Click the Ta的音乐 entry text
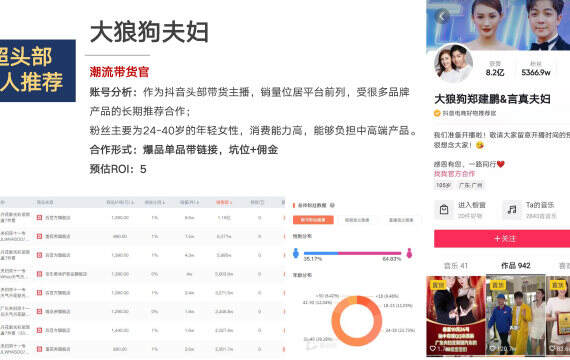This screenshot has width=570, height=360. [540, 205]
